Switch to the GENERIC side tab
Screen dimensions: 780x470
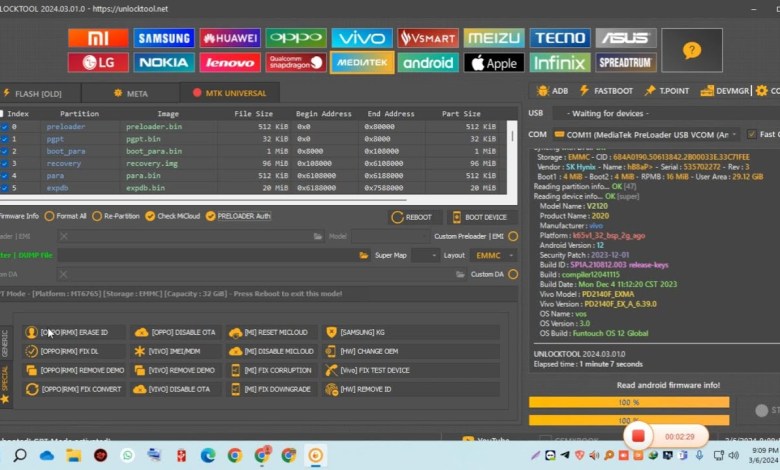coord(5,344)
